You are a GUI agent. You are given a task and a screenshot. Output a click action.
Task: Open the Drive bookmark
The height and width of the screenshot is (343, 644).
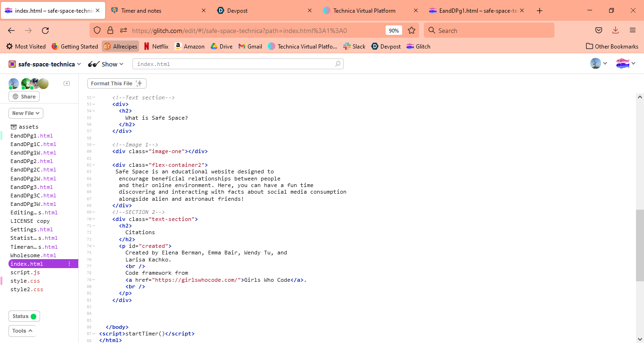(x=222, y=46)
